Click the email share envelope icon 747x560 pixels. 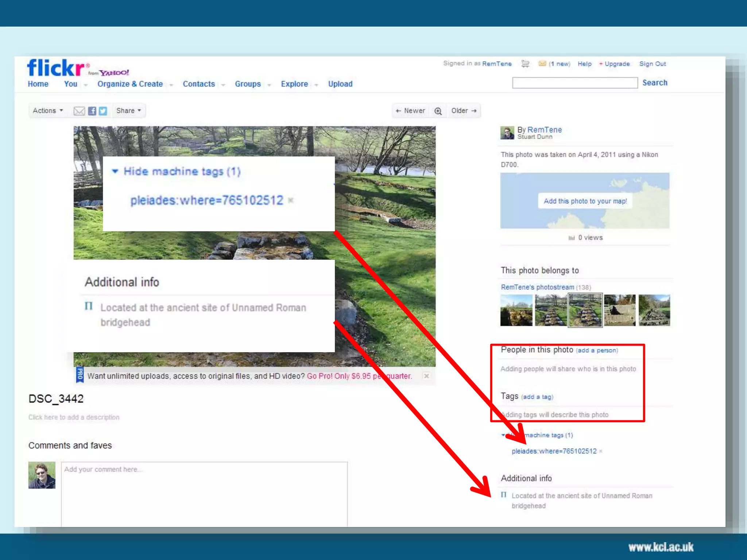click(79, 111)
